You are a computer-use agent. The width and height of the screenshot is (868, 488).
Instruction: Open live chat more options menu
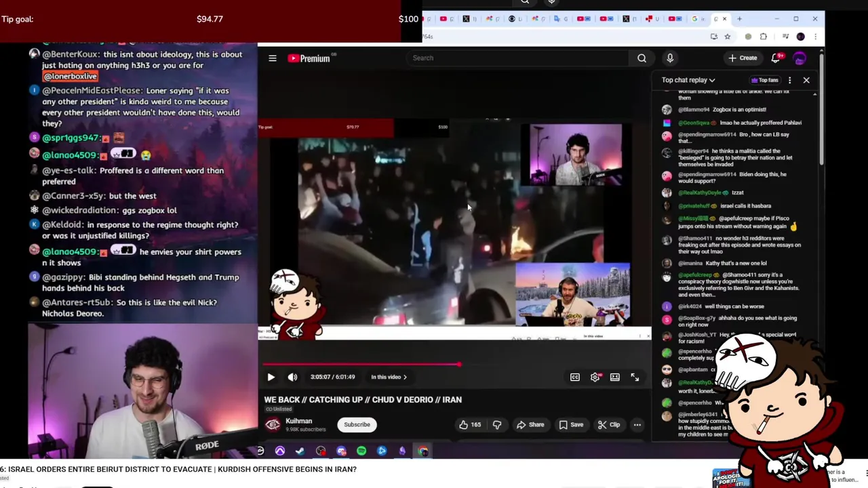[x=789, y=80]
